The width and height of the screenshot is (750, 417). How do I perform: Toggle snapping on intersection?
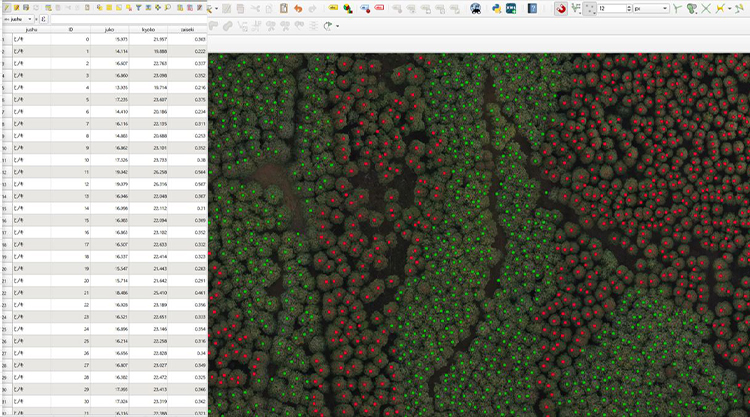point(706,8)
